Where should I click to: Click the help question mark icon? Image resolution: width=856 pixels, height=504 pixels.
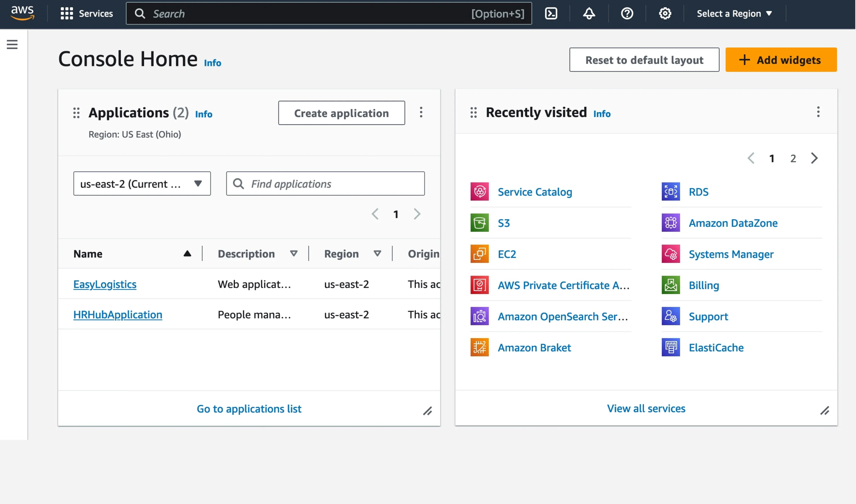click(x=627, y=14)
